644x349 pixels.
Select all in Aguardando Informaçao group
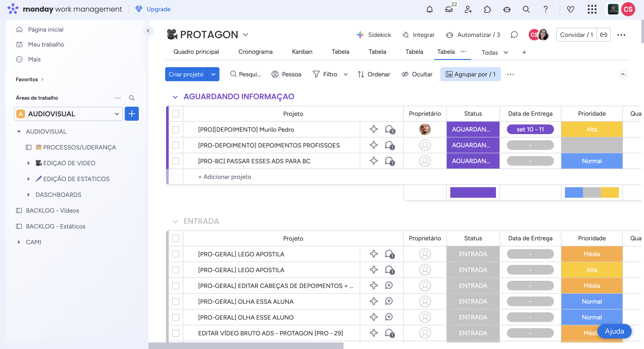coord(176,114)
